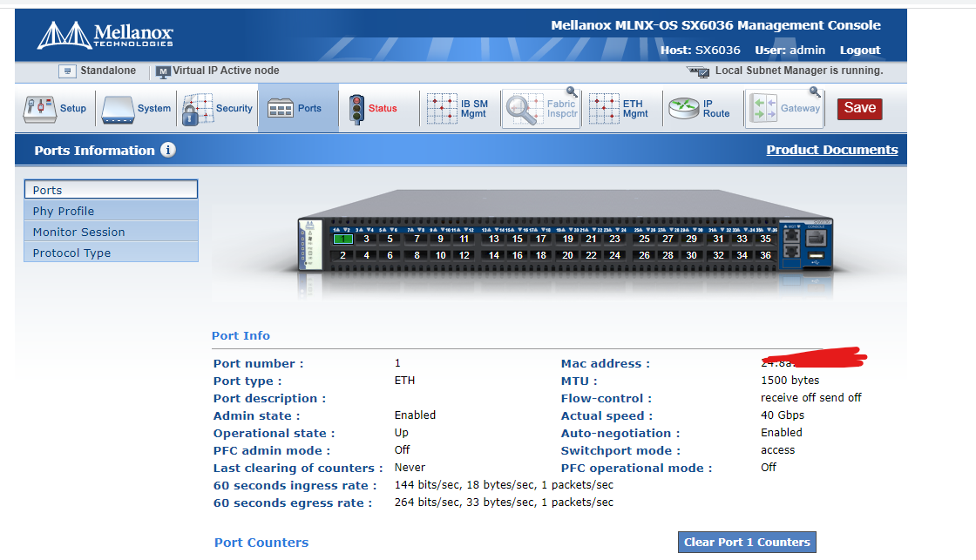Click the ingress rate value text
Viewport: 976px width, 560px height.
tap(504, 485)
